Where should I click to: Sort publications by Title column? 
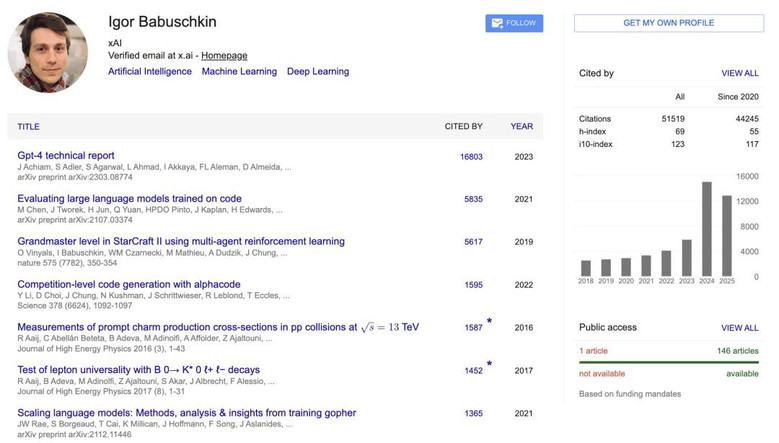28,127
